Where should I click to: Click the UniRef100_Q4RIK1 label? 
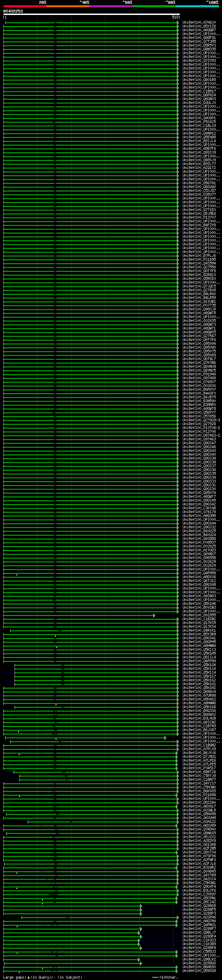click(x=199, y=630)
